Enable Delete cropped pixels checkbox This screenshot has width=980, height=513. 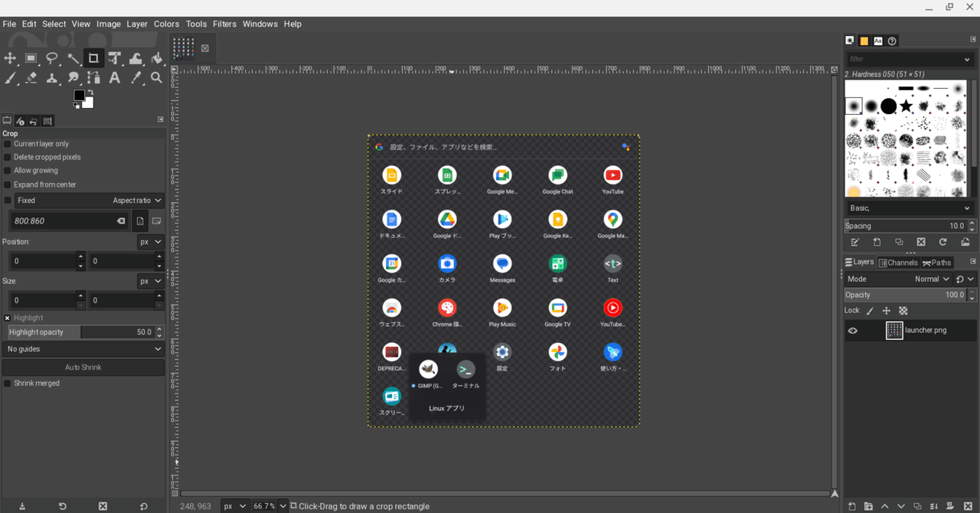pyautogui.click(x=8, y=157)
